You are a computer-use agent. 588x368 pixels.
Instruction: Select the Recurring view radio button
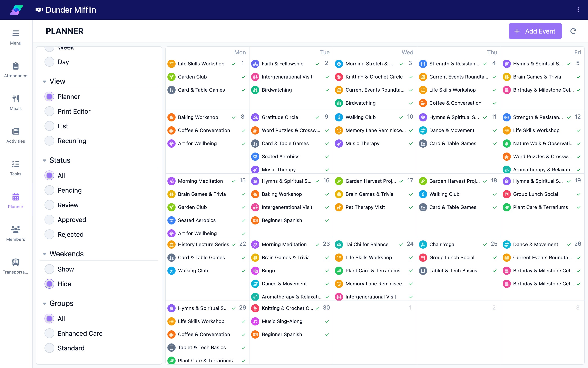pos(49,141)
